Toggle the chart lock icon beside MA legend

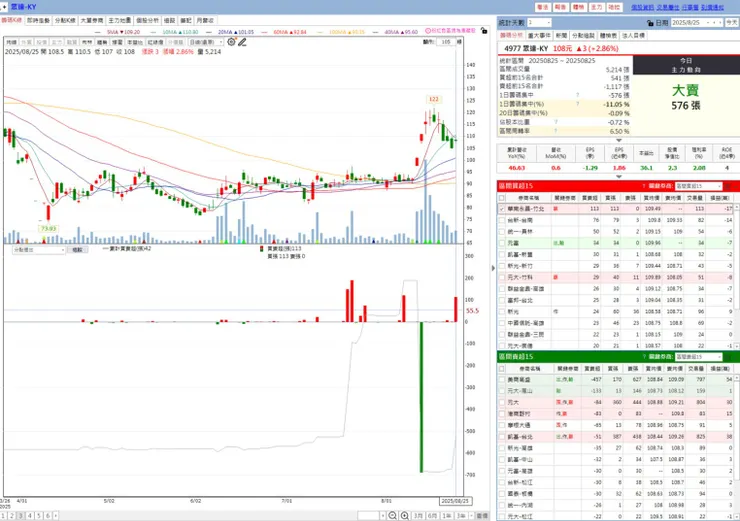click(483, 31)
